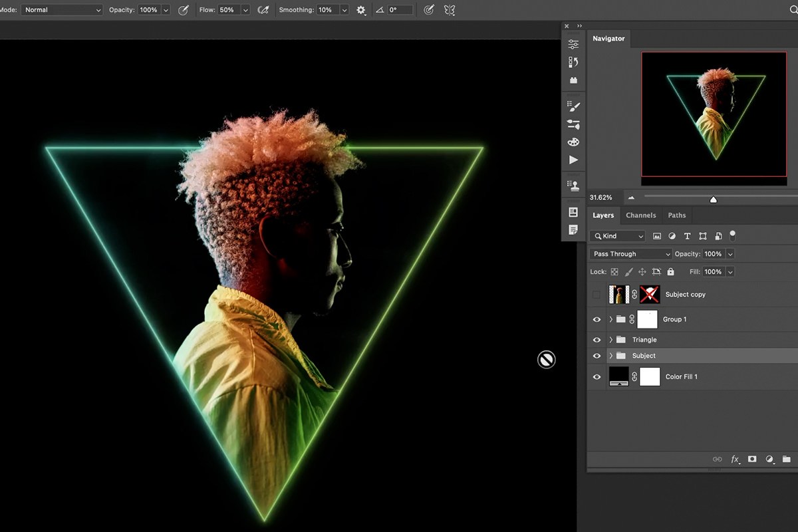Click link layers icon at panel bottom

click(717, 459)
